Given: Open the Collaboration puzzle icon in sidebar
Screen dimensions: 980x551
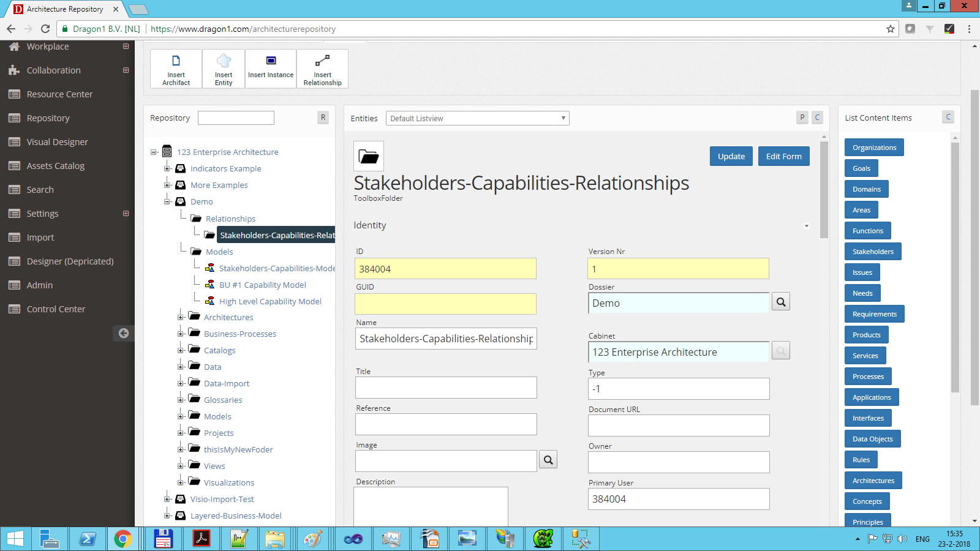Looking at the screenshot, I should (14, 70).
